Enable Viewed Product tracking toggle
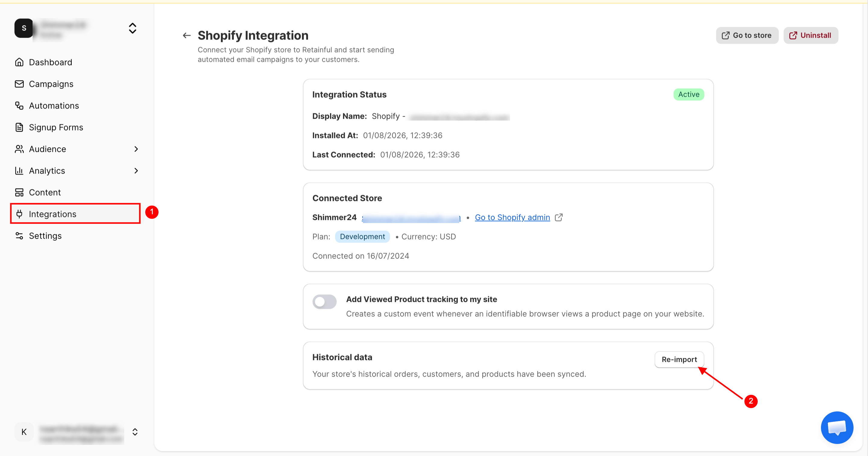Image resolution: width=868 pixels, height=456 pixels. coord(324,302)
